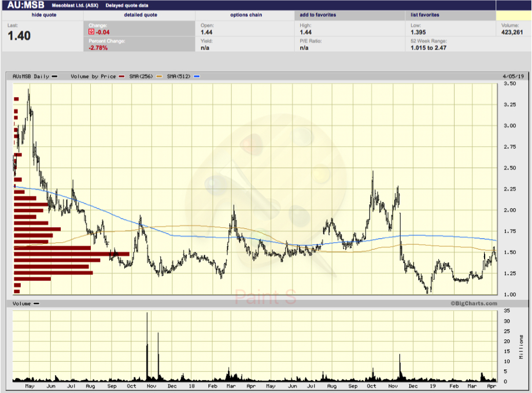Click the '18' year label on time axis
This screenshot has width=532, height=393.
192,386
